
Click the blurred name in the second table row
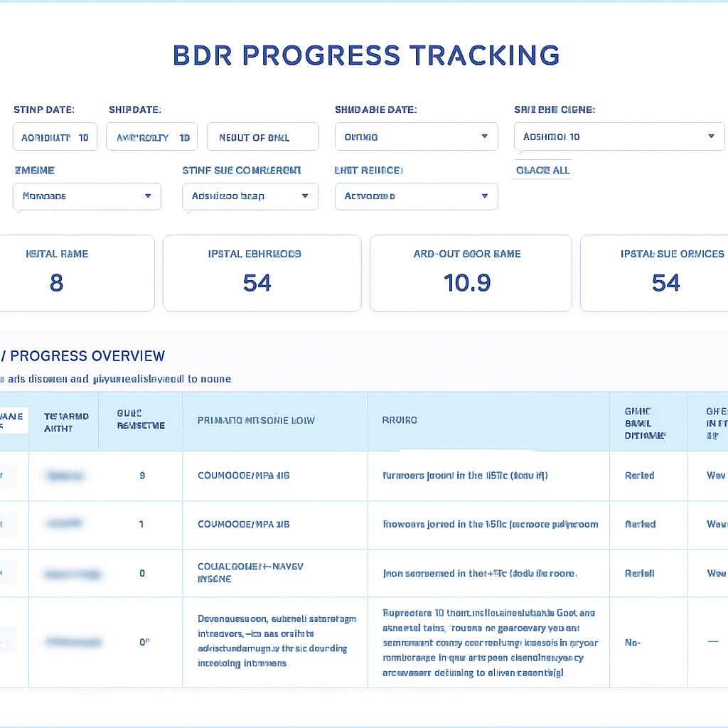[63, 524]
